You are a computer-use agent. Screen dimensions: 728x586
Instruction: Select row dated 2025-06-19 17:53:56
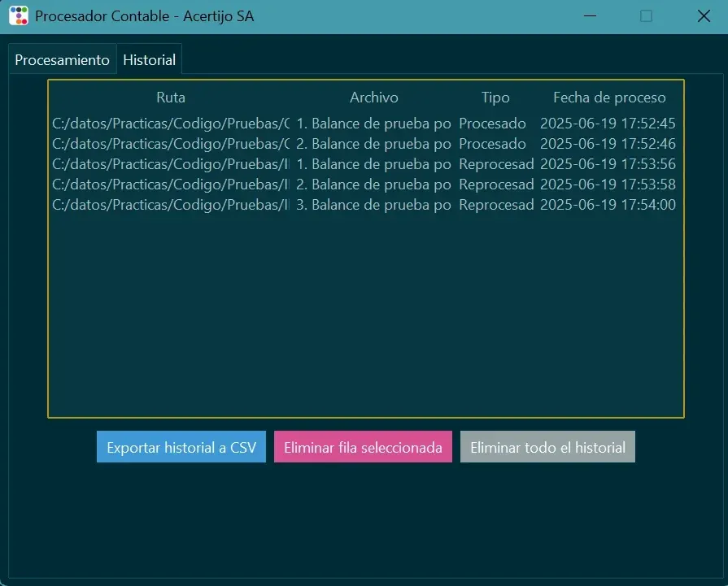click(x=366, y=164)
